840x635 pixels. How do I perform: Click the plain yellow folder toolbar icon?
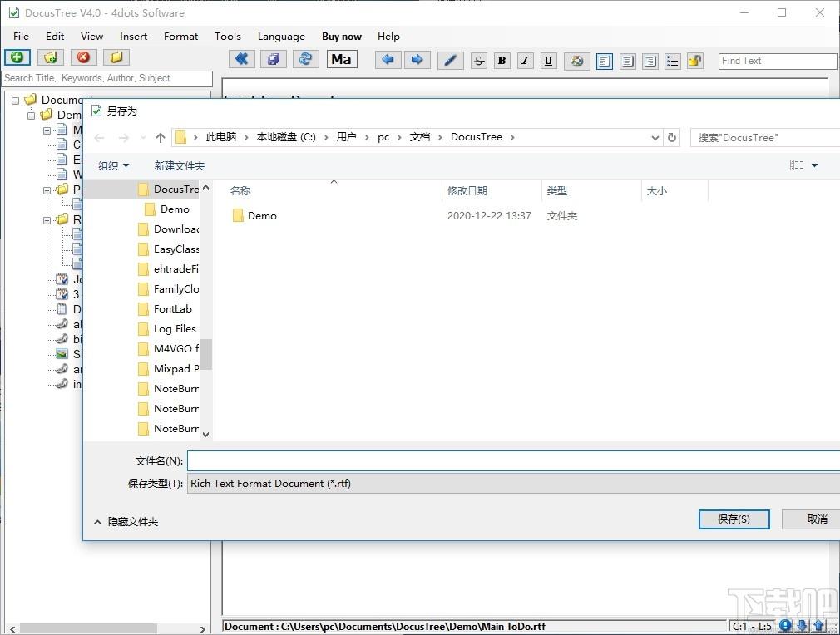pos(116,57)
